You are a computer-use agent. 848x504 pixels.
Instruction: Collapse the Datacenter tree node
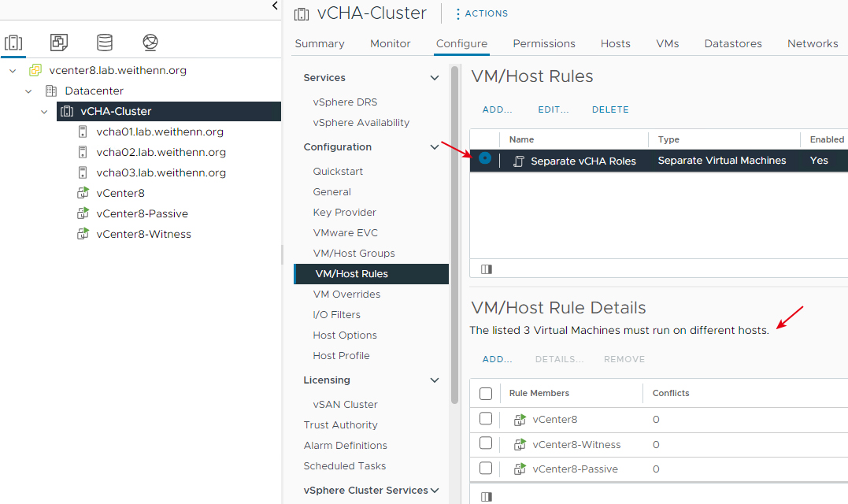tap(28, 91)
